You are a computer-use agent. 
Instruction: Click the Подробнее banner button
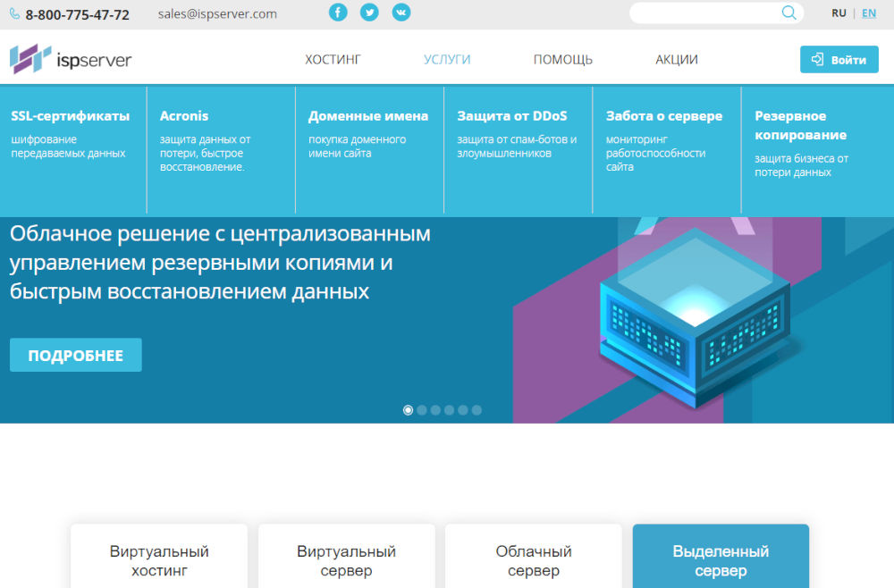click(x=76, y=355)
